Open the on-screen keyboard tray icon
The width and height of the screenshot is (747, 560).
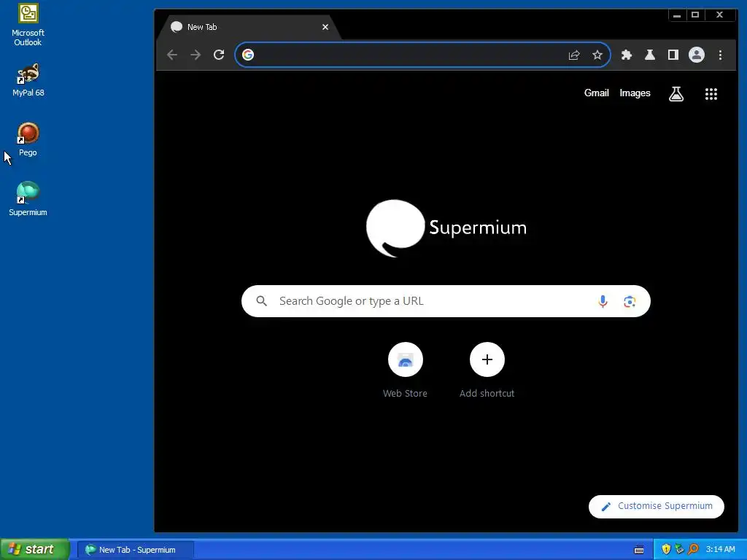639,550
